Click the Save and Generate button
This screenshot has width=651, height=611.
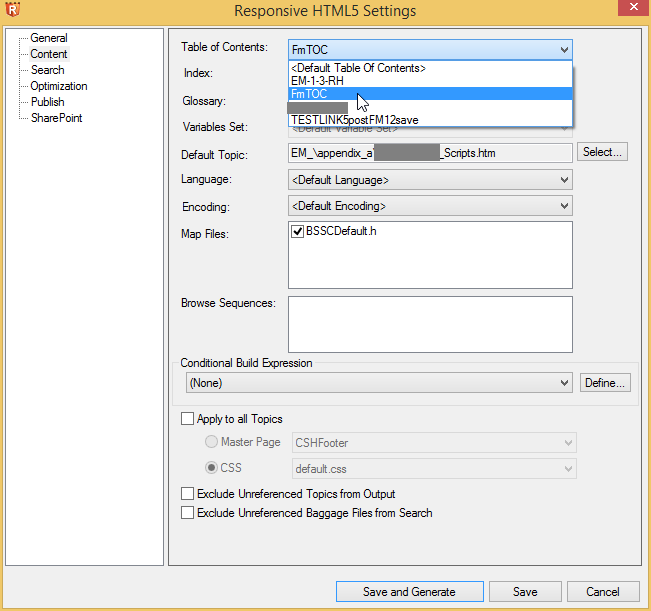click(x=409, y=591)
